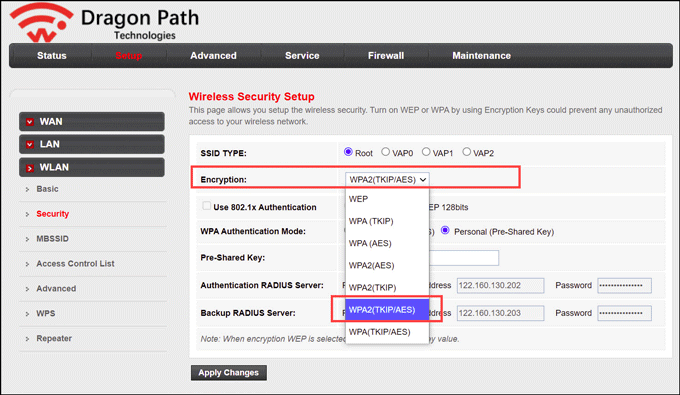Open the Basic wireless settings link
The image size is (680, 395).
pyautogui.click(x=47, y=189)
